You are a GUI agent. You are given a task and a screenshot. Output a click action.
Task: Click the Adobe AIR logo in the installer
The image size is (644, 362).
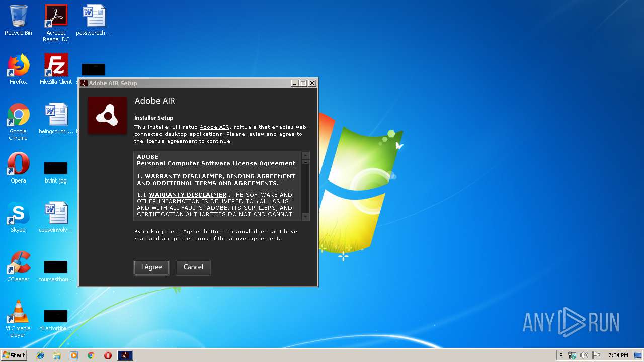point(107,116)
